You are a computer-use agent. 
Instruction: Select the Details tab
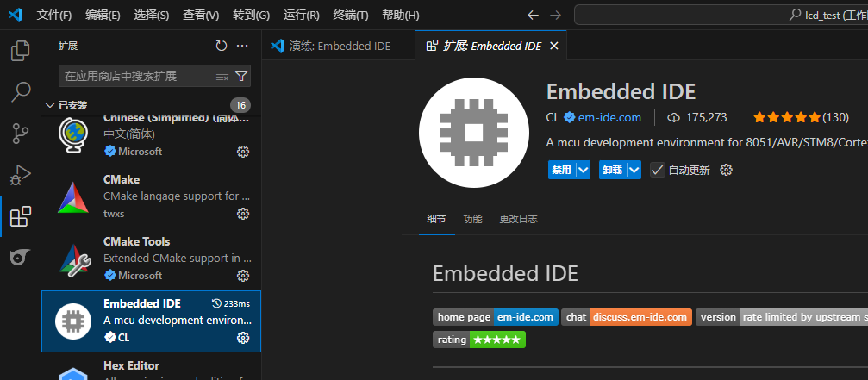coord(436,219)
